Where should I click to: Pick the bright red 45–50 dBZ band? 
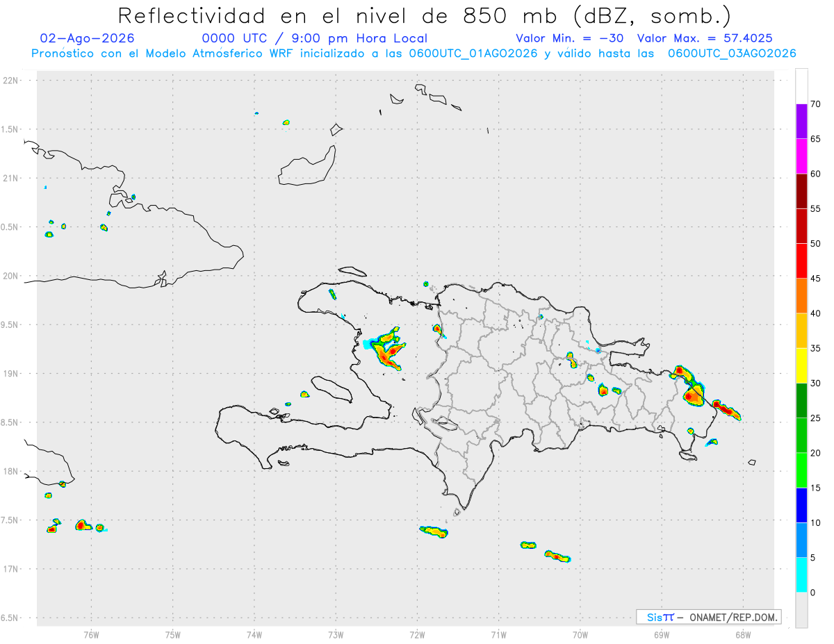point(801,261)
